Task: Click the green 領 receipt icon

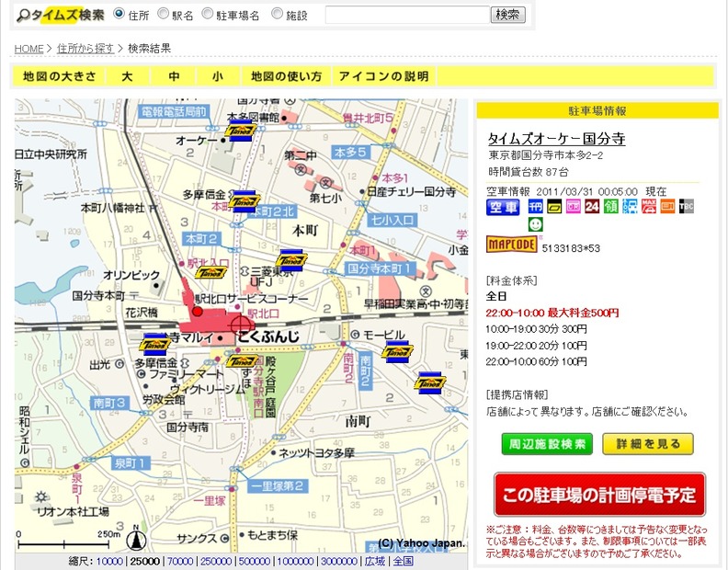Action: tap(611, 206)
